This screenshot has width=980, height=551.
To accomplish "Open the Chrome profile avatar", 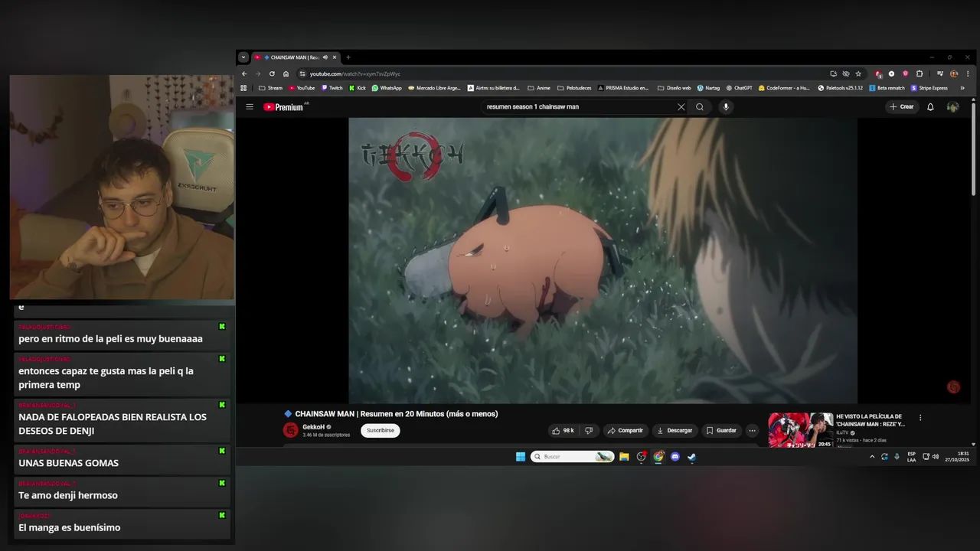I will pos(954,74).
